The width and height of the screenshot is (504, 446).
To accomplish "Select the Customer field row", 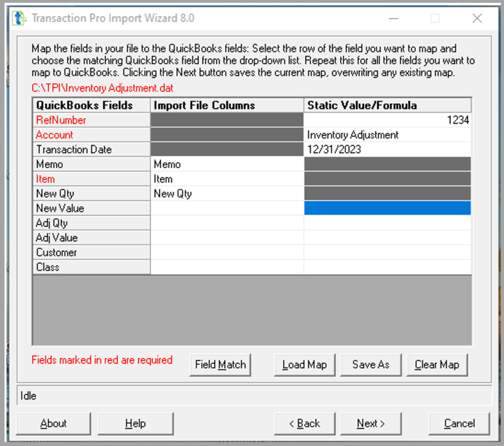I will point(92,253).
